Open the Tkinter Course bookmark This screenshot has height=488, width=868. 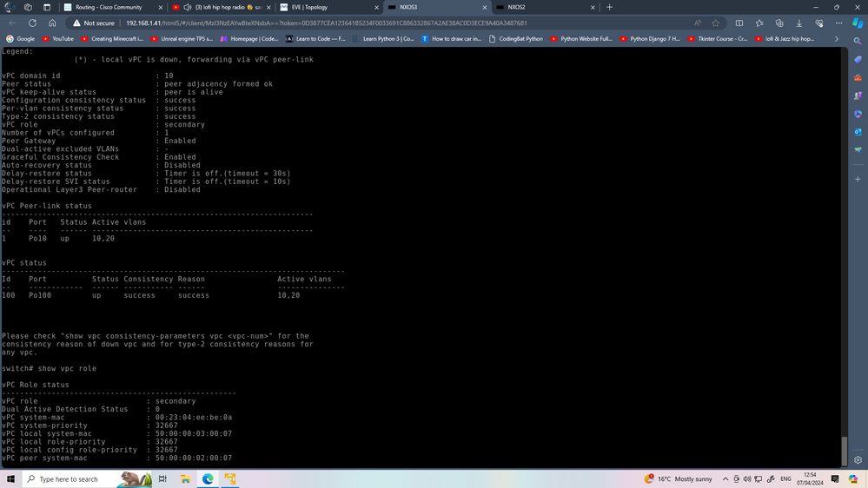[718, 39]
